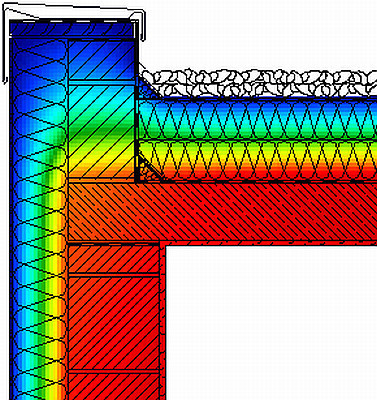This screenshot has width=377, height=400.
Task: Click the upper blue roof insulation layer
Action: [258, 118]
